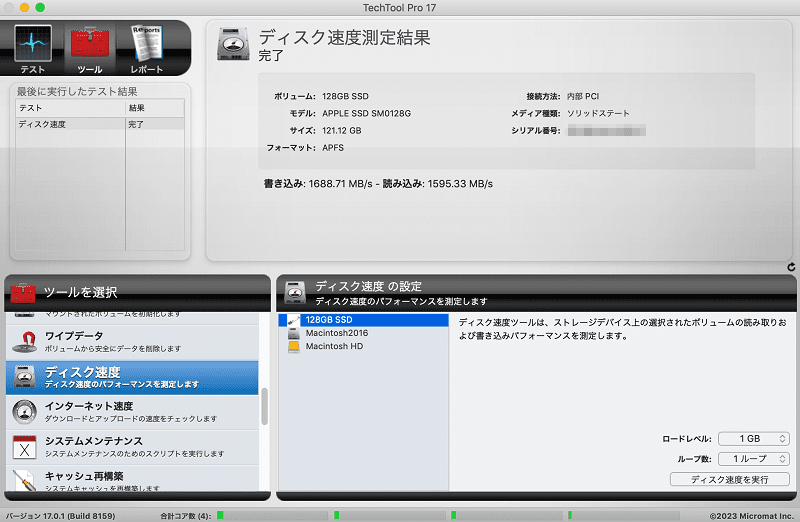Click the 128GB SSD volume value in results

(x=345, y=96)
